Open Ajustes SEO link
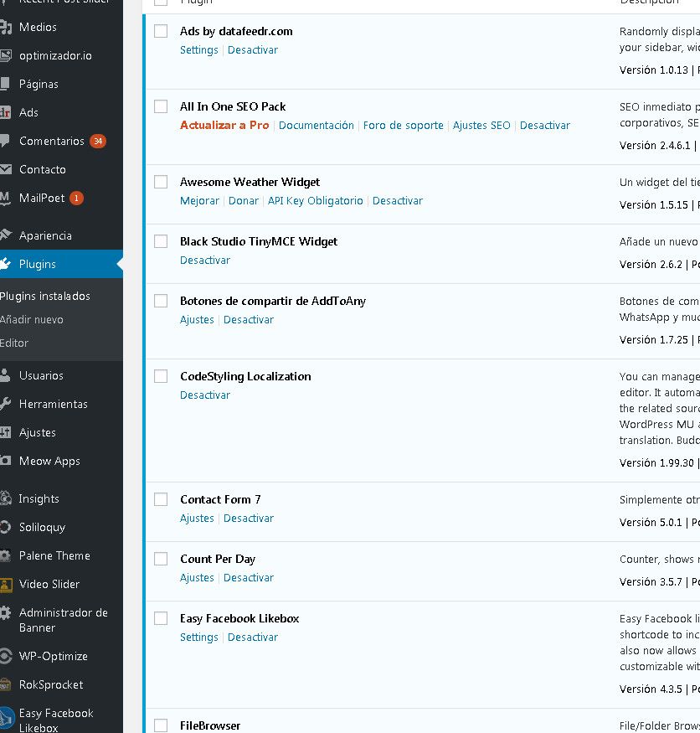This screenshot has height=733, width=700. (481, 126)
